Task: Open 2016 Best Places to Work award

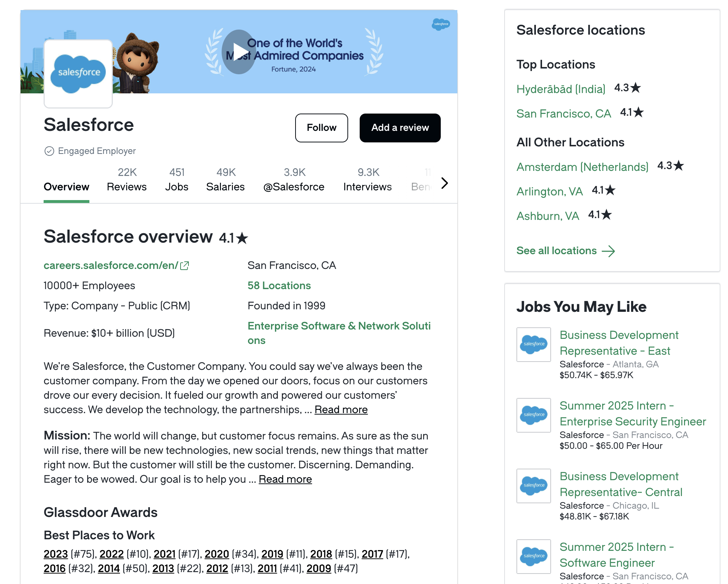Action: pos(55,568)
